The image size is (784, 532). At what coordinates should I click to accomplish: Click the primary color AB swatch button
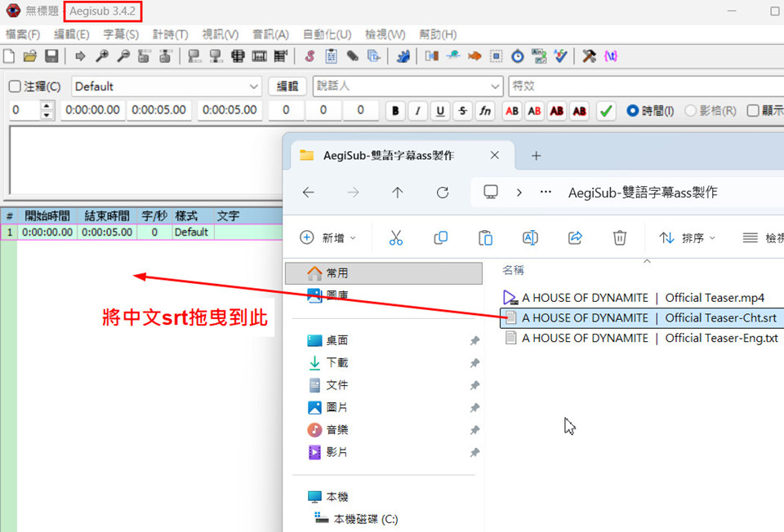(x=512, y=111)
